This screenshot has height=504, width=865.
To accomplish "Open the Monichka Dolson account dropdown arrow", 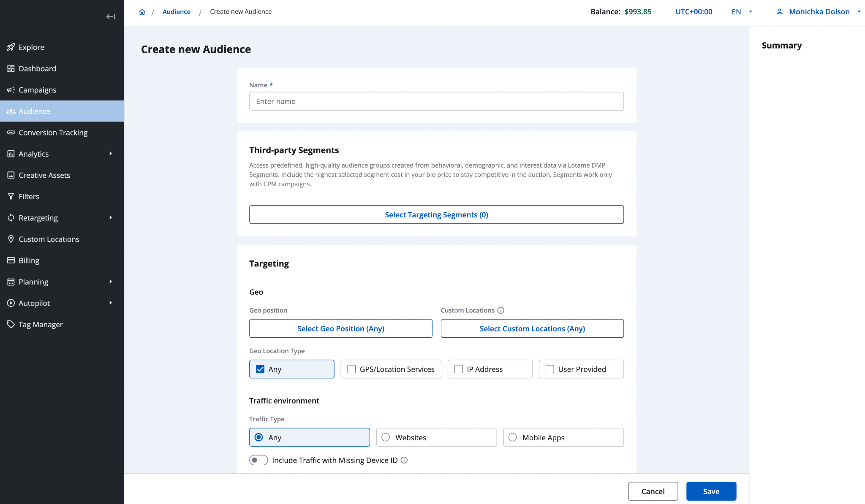I will (x=859, y=12).
